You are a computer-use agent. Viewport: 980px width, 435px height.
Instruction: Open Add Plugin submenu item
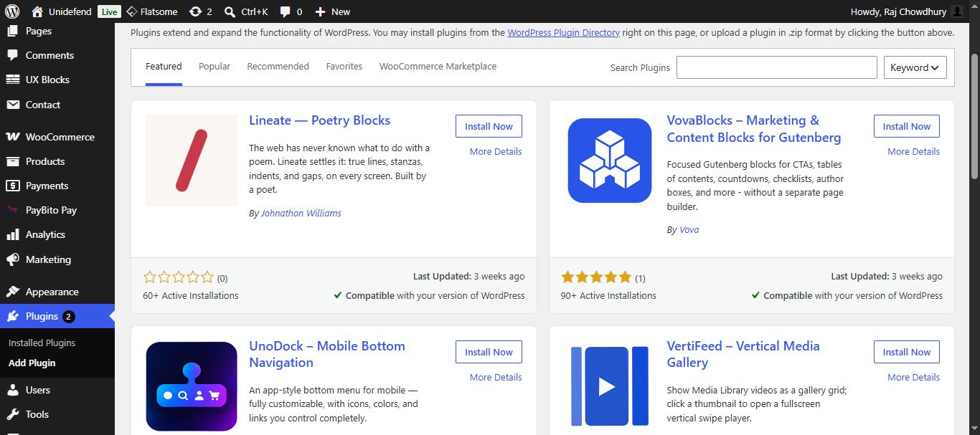point(32,363)
